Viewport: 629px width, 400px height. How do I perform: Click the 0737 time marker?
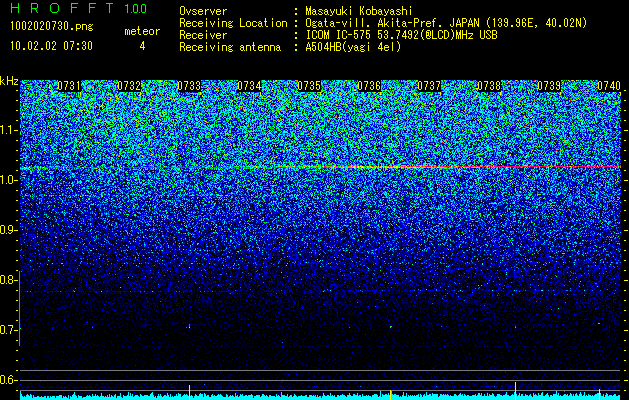point(429,86)
